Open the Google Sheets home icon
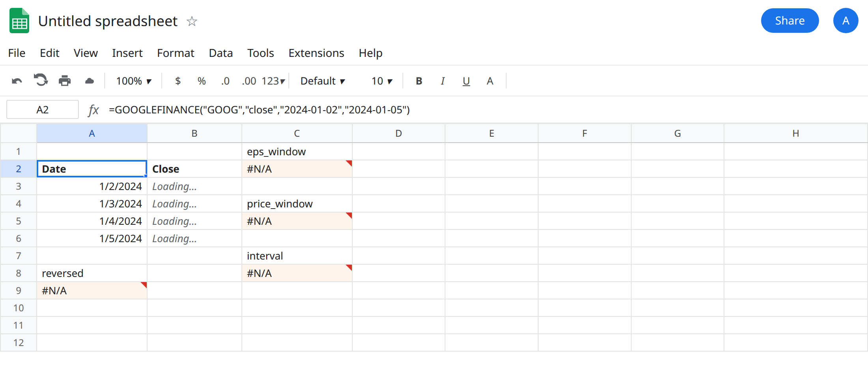This screenshot has height=365, width=868. [19, 21]
